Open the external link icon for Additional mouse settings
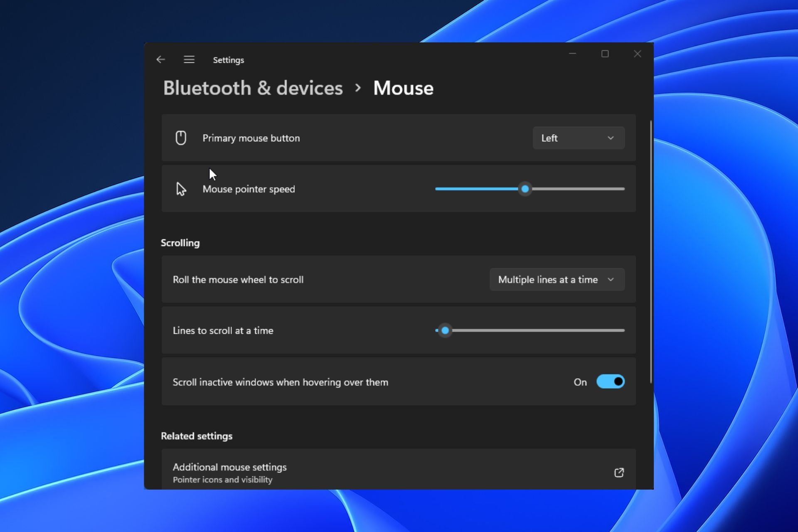 point(619,473)
